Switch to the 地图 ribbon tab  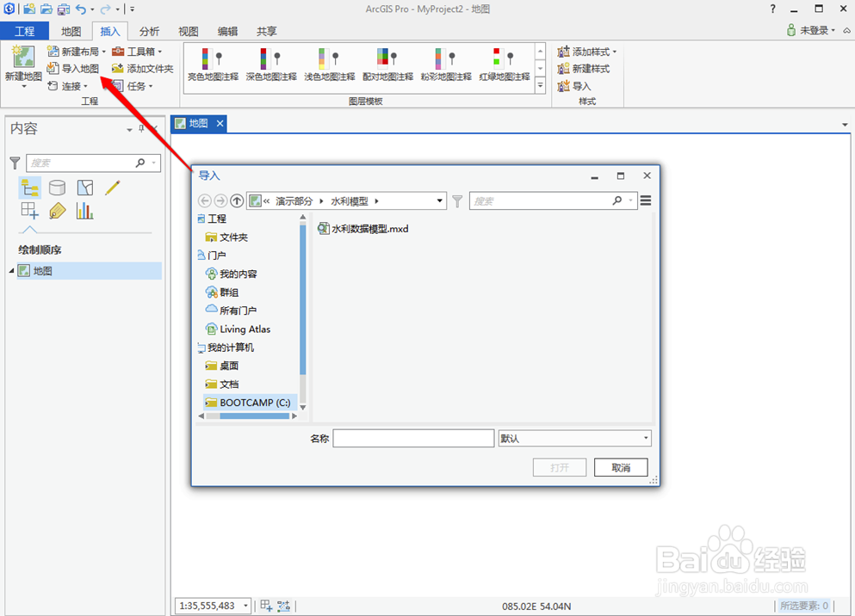tap(71, 31)
